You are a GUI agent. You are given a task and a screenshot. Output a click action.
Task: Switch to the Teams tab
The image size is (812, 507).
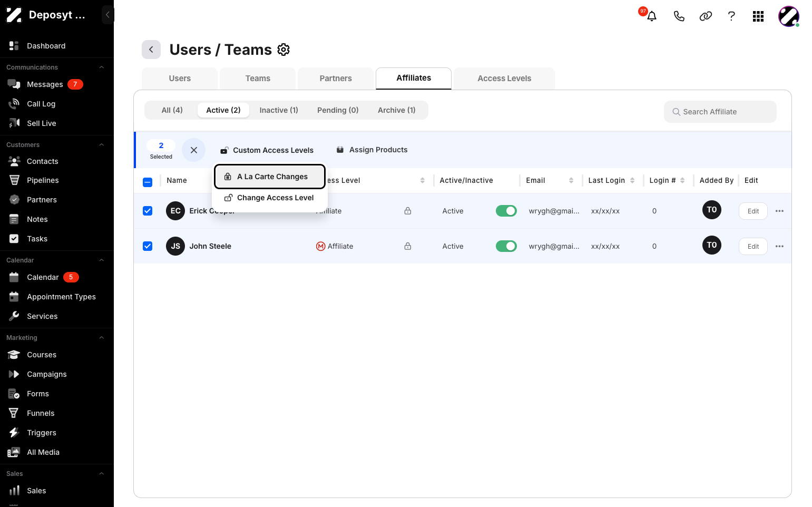(258, 79)
